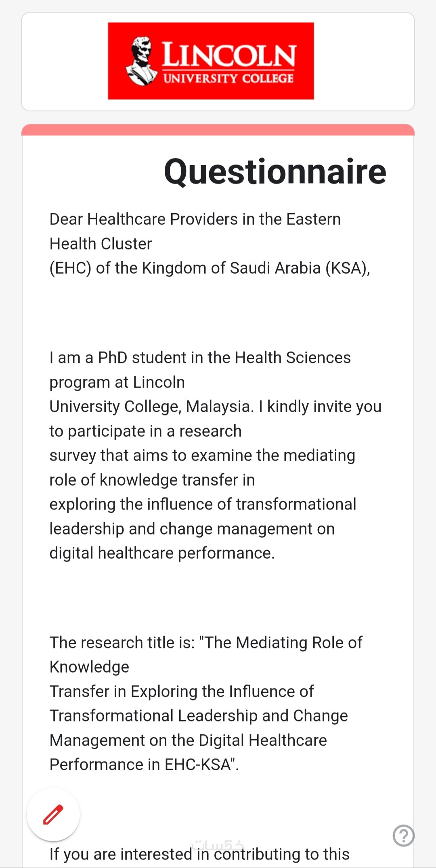Tap the "Dear Healthcare Providers" greeting line

195,219
